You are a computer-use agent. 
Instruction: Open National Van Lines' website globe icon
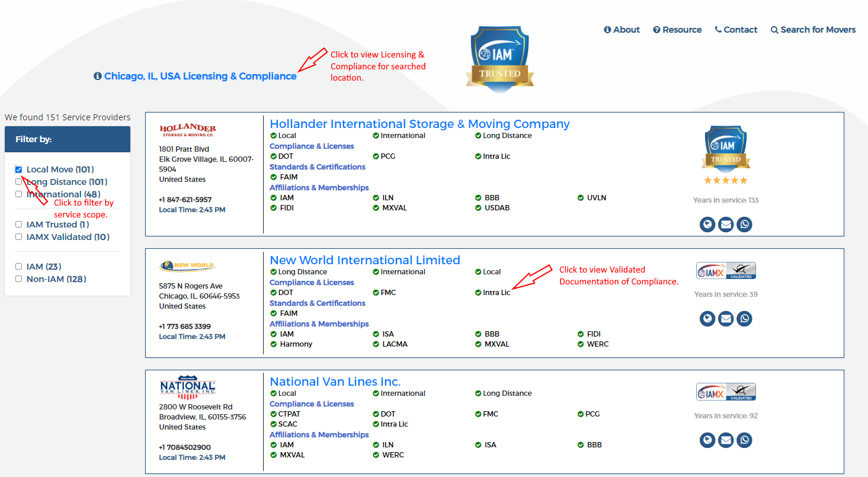[707, 440]
